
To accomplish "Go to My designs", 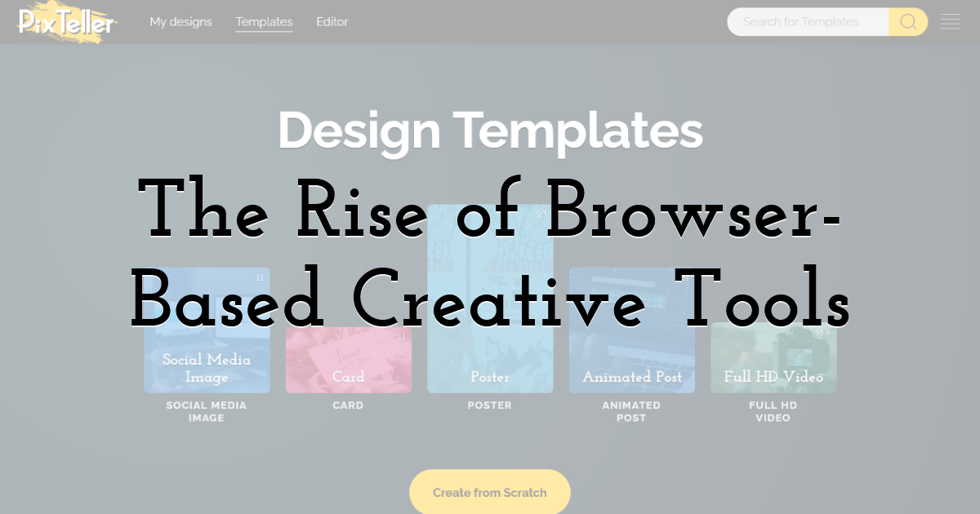I will click(x=180, y=22).
